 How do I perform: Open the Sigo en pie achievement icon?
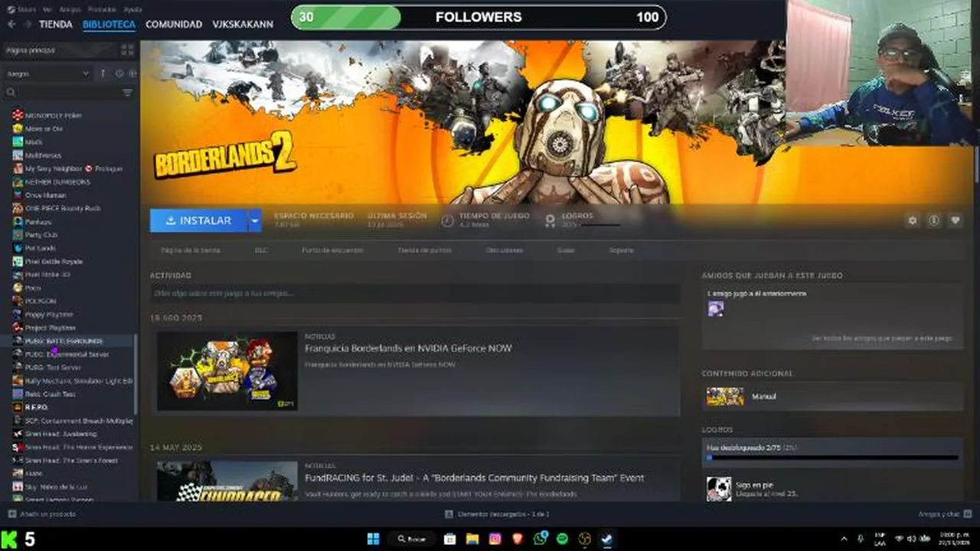[719, 489]
